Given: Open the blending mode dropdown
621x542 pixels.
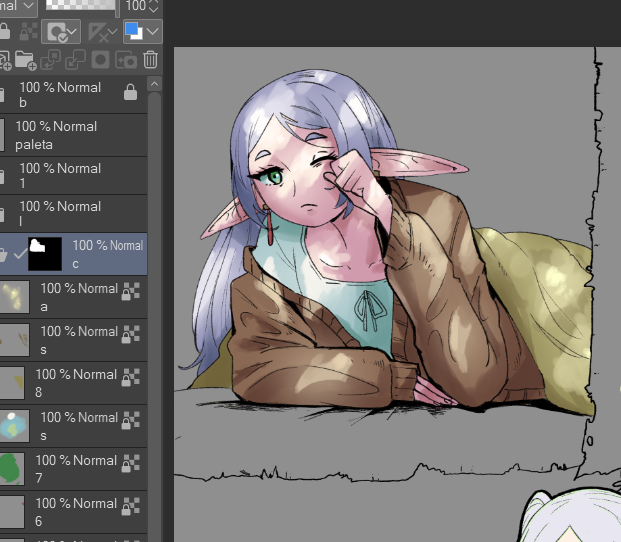Looking at the screenshot, I should point(17,6).
